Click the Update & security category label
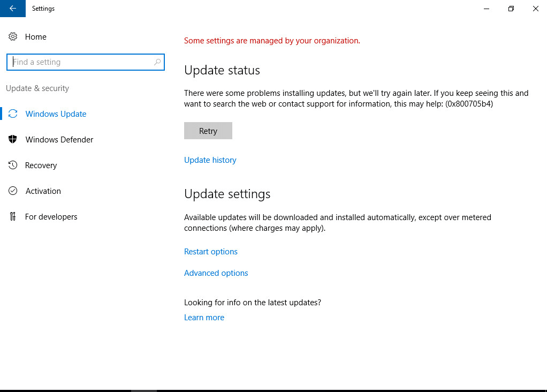 click(x=37, y=88)
